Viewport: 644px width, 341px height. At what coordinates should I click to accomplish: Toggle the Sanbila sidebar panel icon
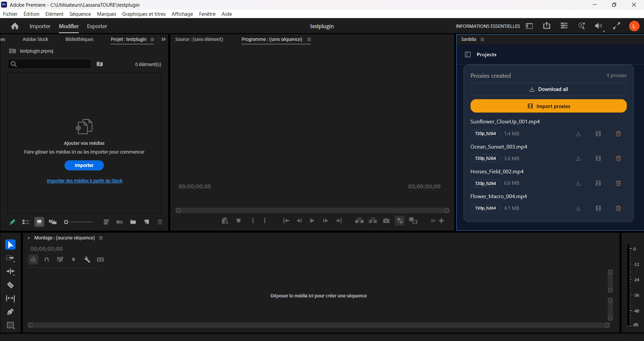pyautogui.click(x=468, y=55)
